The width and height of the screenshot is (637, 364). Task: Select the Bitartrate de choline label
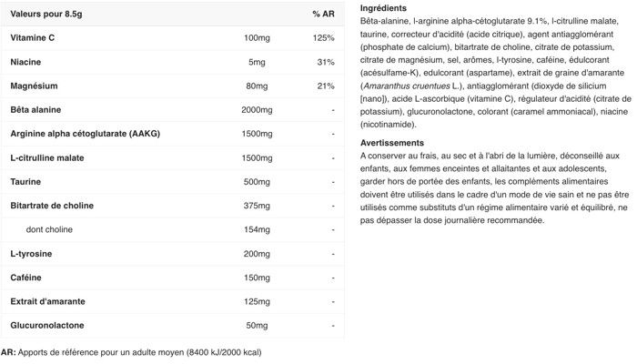(52, 206)
